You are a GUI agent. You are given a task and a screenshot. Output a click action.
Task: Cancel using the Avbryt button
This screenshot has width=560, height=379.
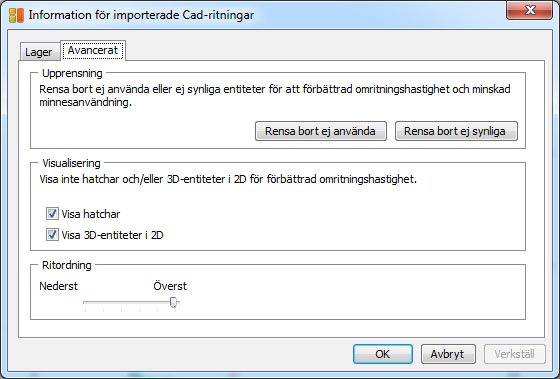pyautogui.click(x=448, y=354)
